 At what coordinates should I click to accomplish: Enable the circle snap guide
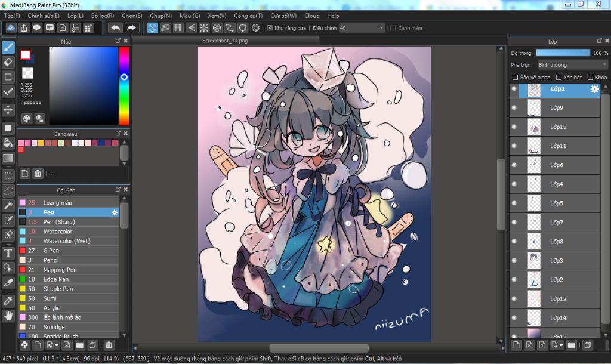tap(217, 28)
